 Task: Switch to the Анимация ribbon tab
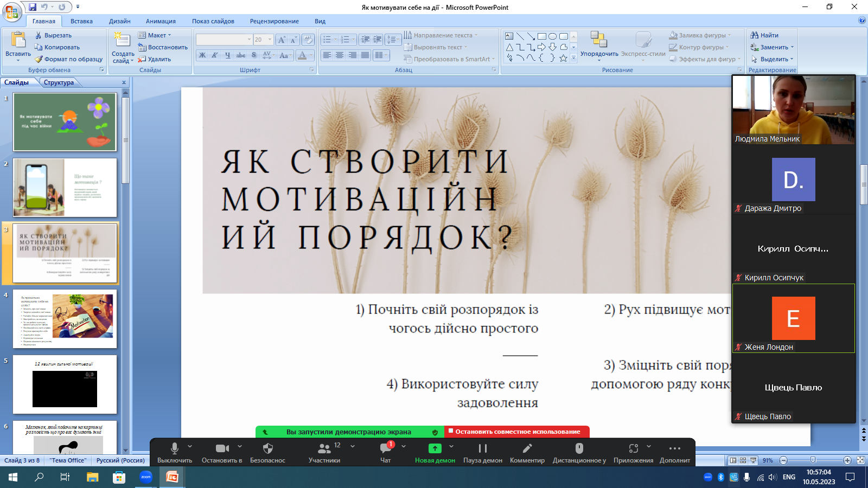click(161, 21)
